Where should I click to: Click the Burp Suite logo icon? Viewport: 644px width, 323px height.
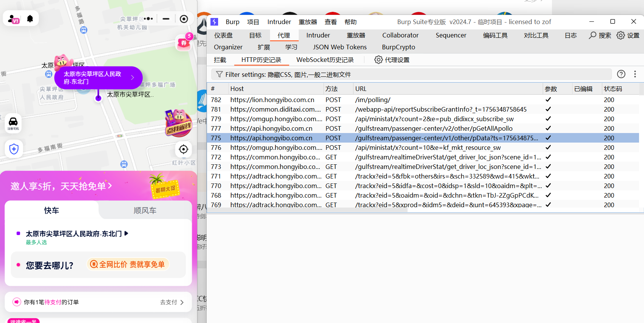(214, 22)
